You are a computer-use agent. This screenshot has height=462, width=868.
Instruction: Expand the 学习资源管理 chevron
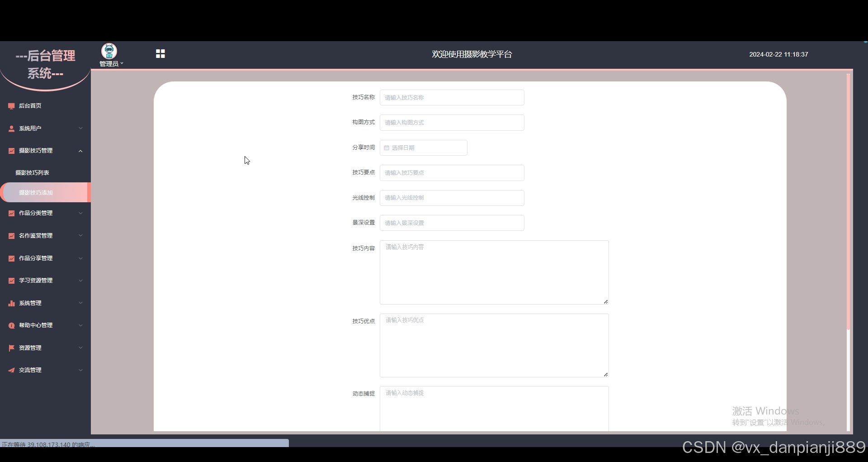[x=80, y=281]
